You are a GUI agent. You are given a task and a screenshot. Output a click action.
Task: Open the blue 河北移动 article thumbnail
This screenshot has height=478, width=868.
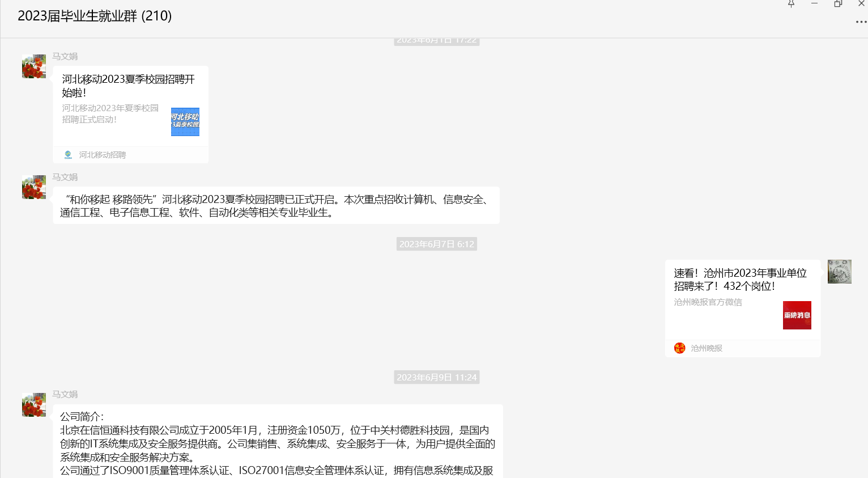(185, 122)
